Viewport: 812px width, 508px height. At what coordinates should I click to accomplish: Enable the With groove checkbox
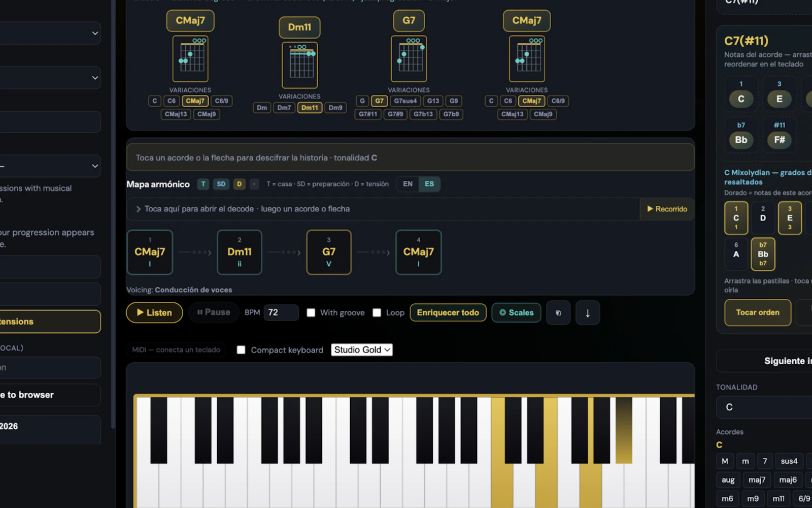311,312
